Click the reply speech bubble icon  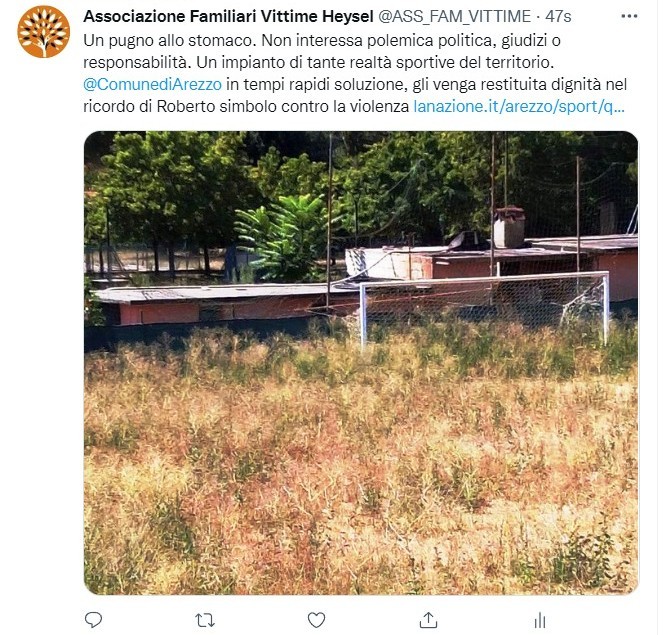pyautogui.click(x=93, y=620)
